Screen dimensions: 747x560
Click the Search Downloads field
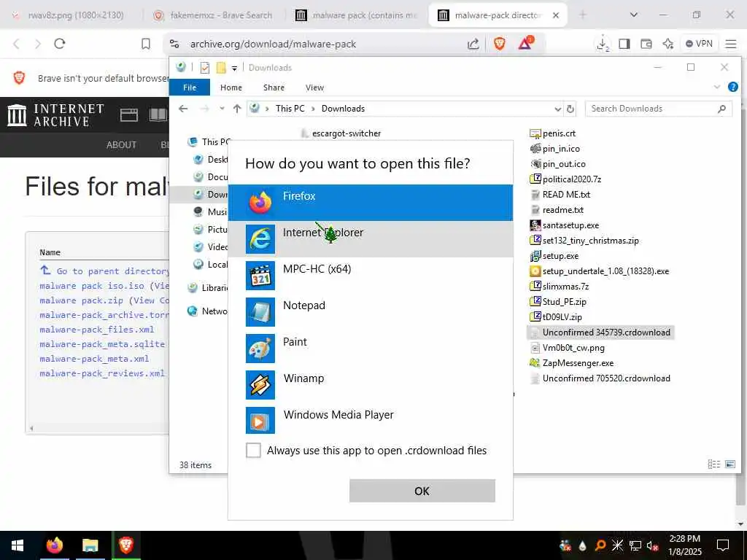(659, 109)
